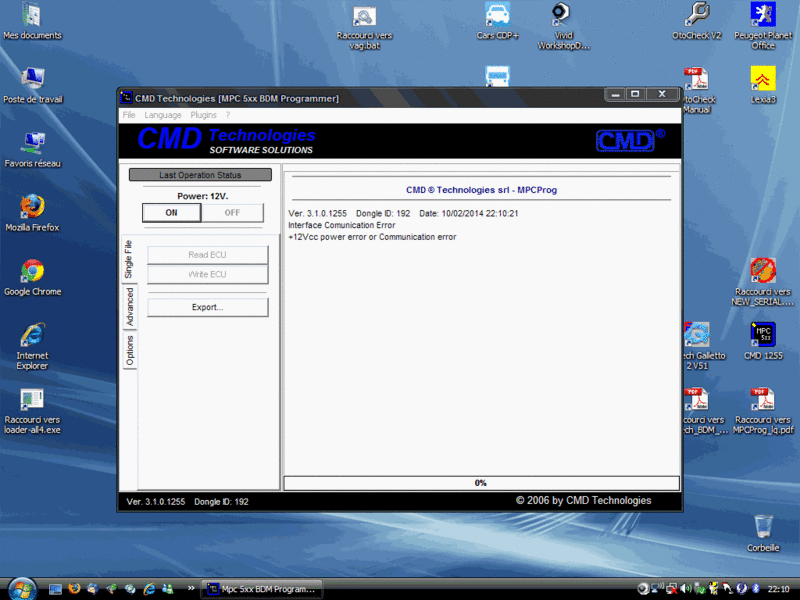
Task: Switch to the Options tab
Action: click(x=130, y=351)
